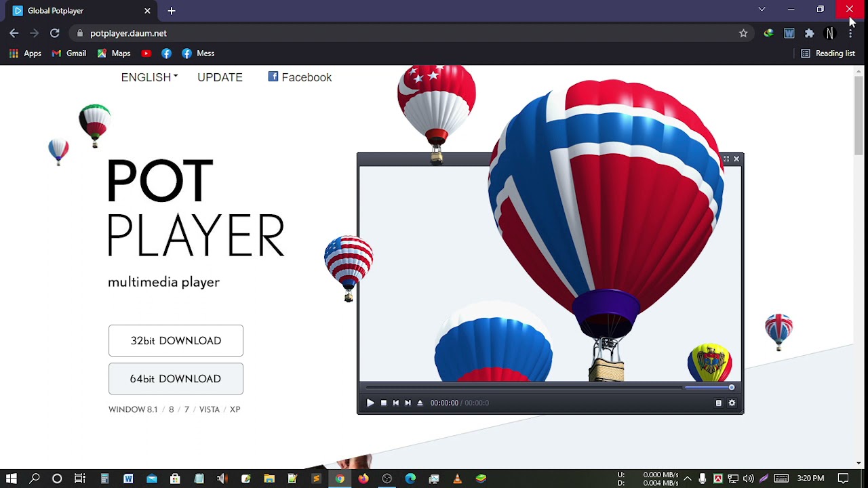Open Sublime Text from taskbar
Viewport: 868px width, 488px height.
(x=316, y=479)
